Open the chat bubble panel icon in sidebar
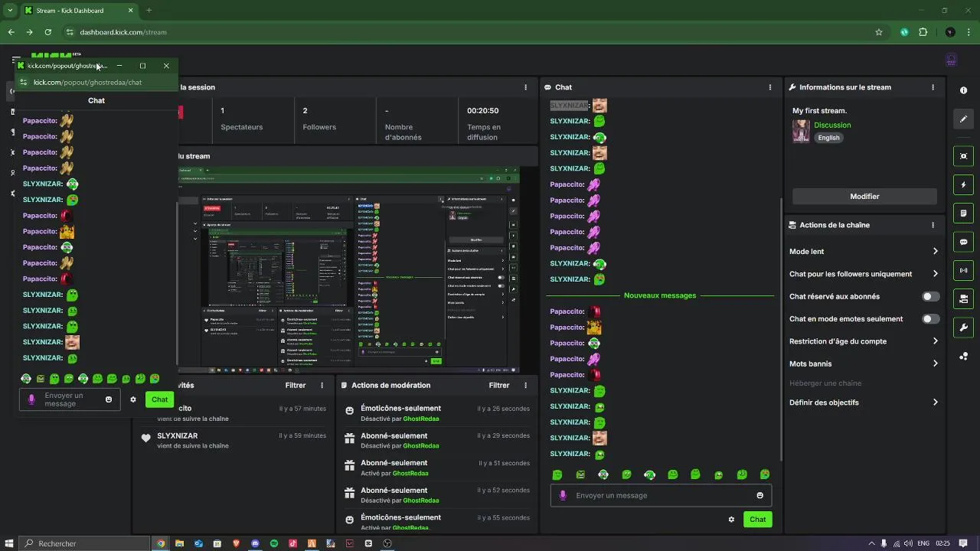Viewport: 980px width, 551px height. click(963, 242)
